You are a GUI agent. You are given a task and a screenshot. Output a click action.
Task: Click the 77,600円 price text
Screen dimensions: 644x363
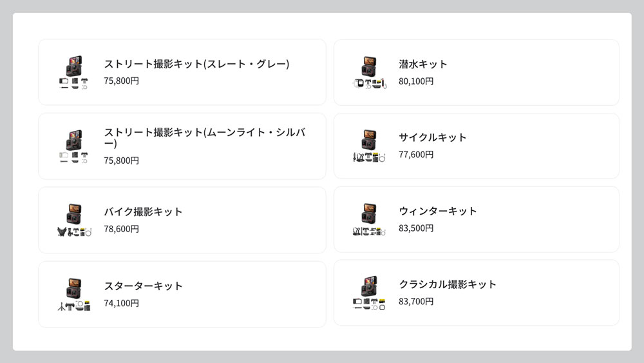[x=416, y=155]
